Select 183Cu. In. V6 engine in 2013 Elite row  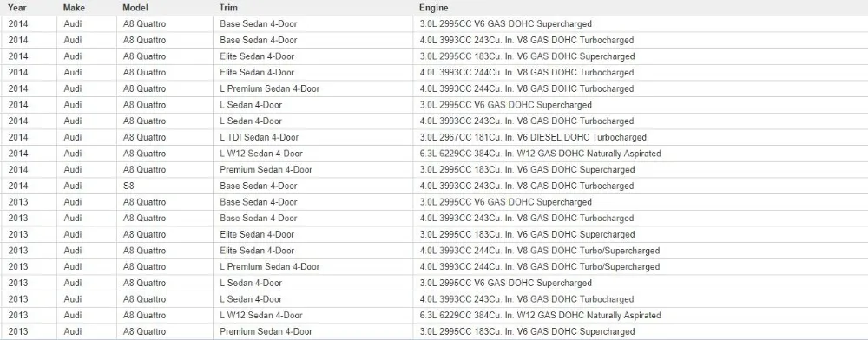click(527, 234)
